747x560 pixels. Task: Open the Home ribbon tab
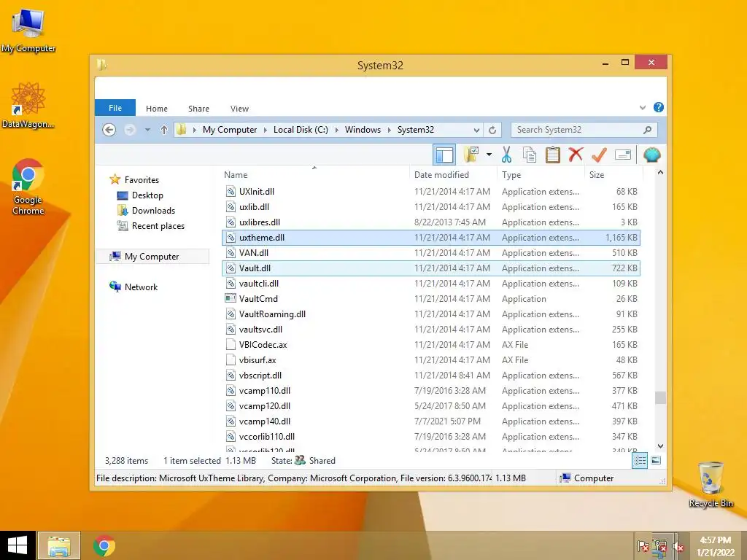157,109
